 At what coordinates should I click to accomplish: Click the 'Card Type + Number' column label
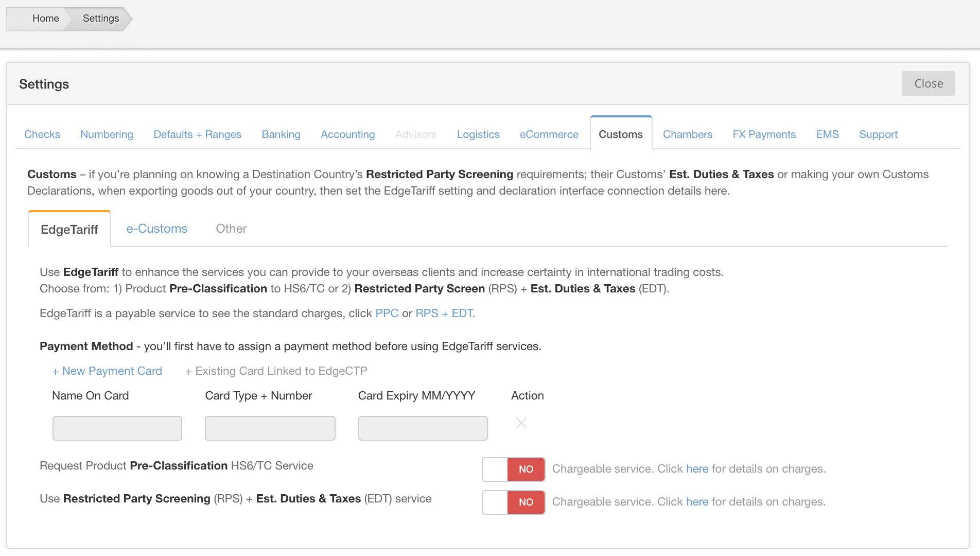pyautogui.click(x=258, y=395)
